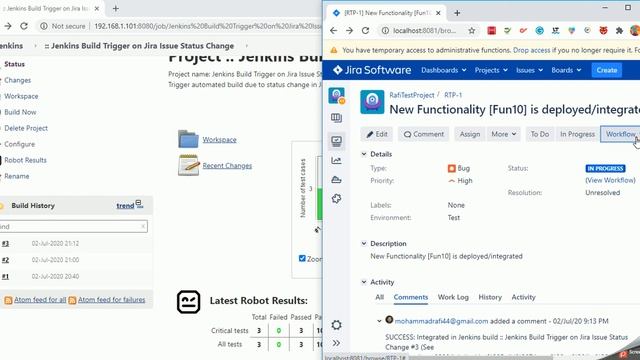640x360 pixels.
Task: Transition issue to To Do
Action: pyautogui.click(x=540, y=134)
